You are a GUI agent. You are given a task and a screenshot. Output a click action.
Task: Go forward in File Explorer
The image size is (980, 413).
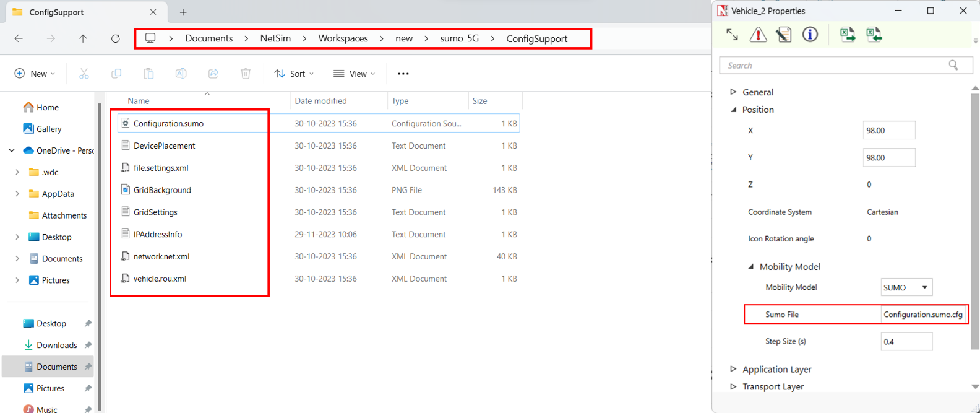pyautogui.click(x=51, y=38)
